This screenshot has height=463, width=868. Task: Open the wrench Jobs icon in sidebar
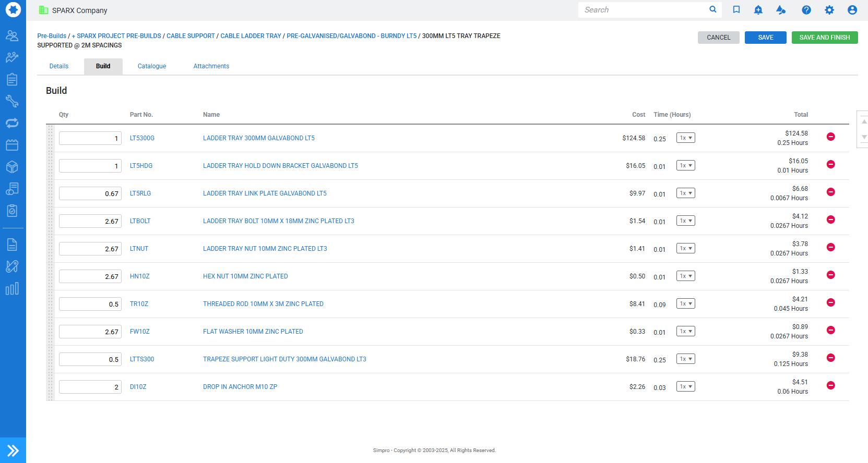tap(12, 101)
